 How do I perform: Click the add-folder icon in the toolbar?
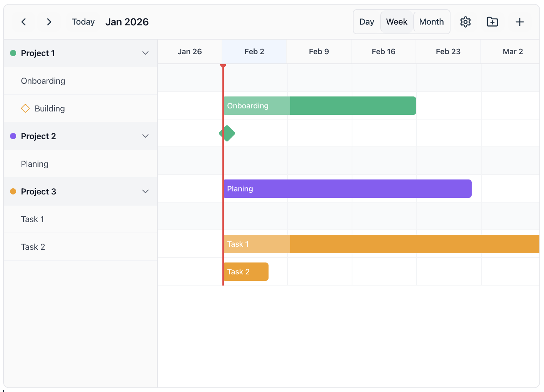(x=492, y=22)
